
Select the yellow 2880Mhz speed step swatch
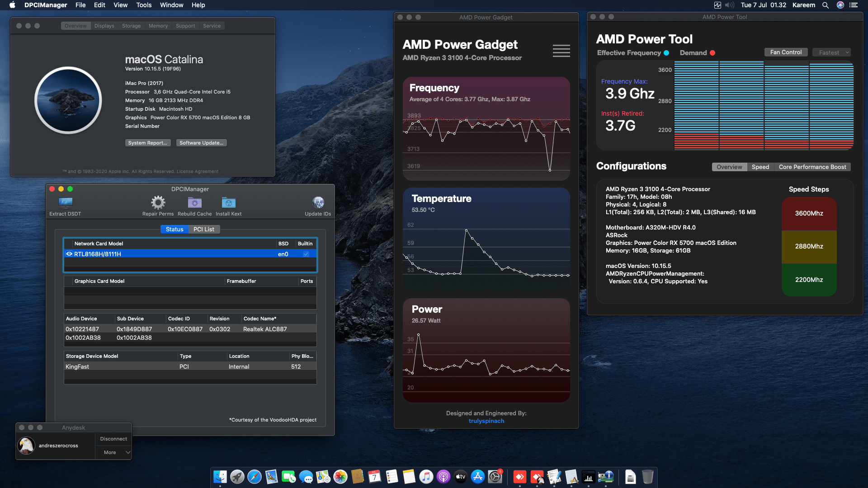click(809, 247)
